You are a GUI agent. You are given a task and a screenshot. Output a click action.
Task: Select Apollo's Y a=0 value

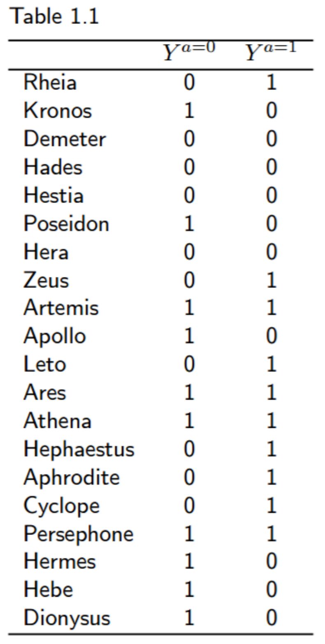point(189,336)
